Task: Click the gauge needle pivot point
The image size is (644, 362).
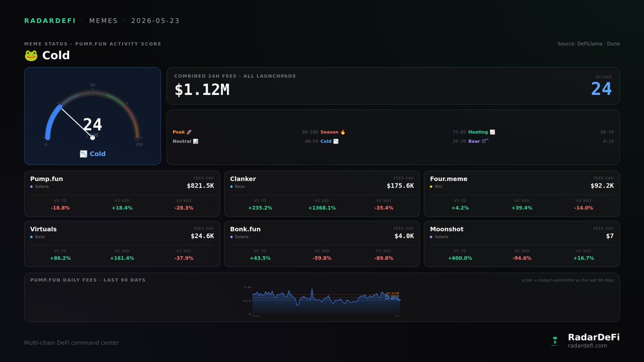Action: tap(92, 137)
